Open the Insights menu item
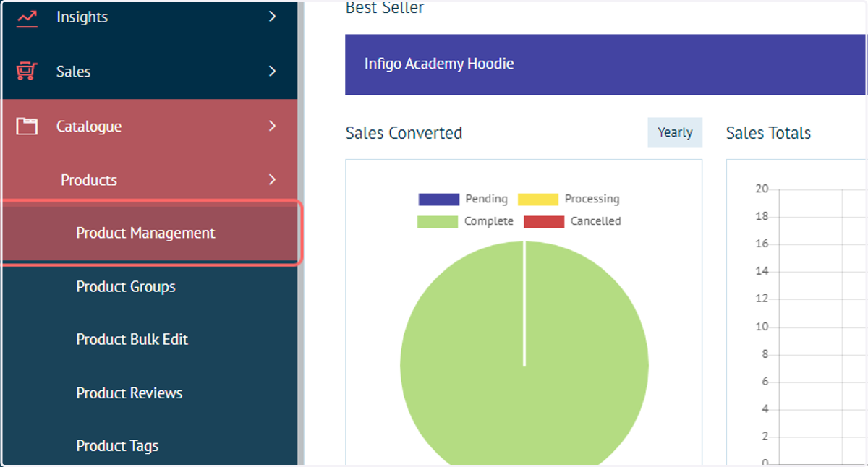The image size is (868, 467). (x=150, y=17)
